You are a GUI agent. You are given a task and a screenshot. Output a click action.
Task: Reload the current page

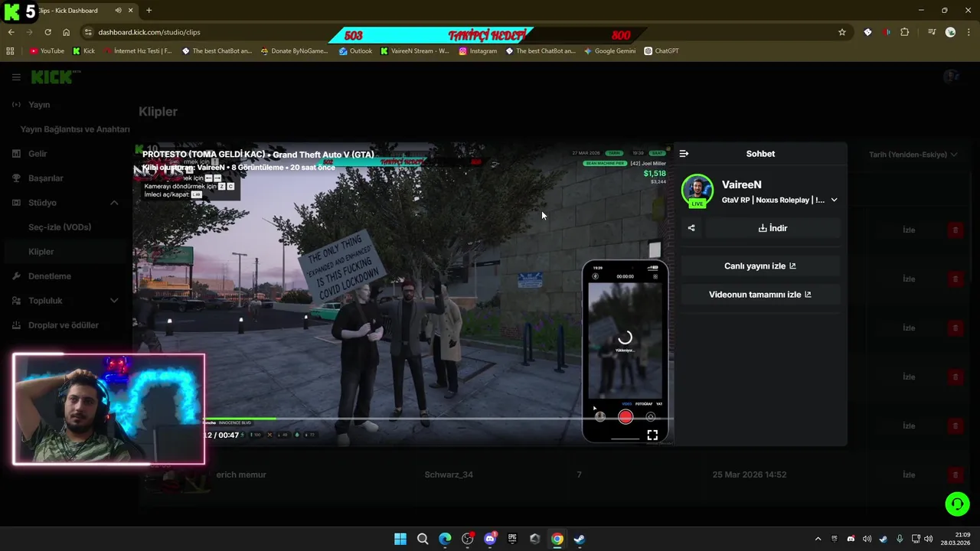pyautogui.click(x=47, y=32)
